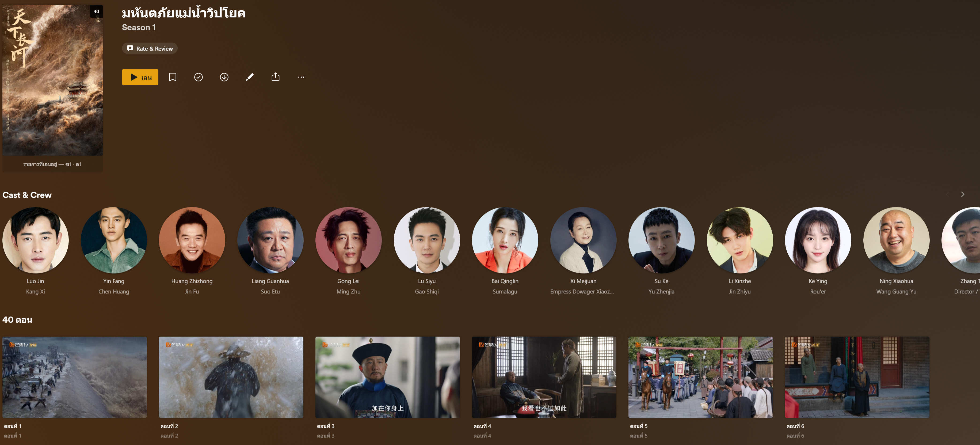Click the Rate & Review button
The height and width of the screenshot is (445, 980).
coord(150,48)
